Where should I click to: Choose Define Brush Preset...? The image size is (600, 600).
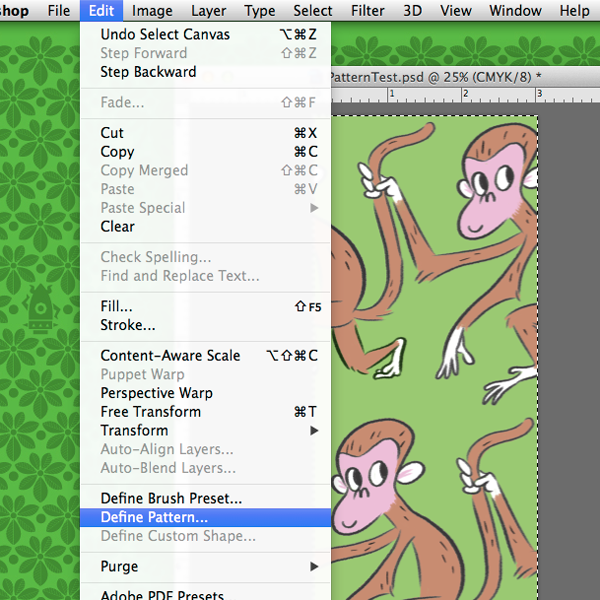tap(205, 498)
